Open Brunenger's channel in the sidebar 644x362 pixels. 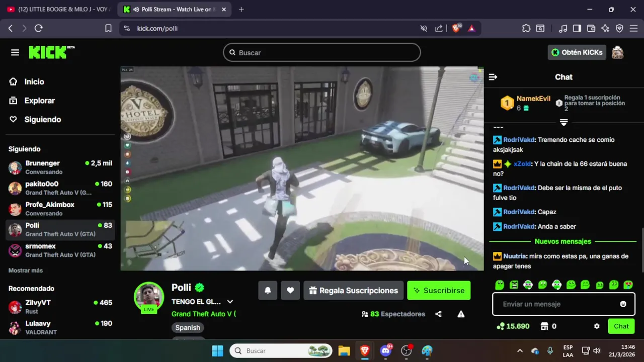pos(60,167)
